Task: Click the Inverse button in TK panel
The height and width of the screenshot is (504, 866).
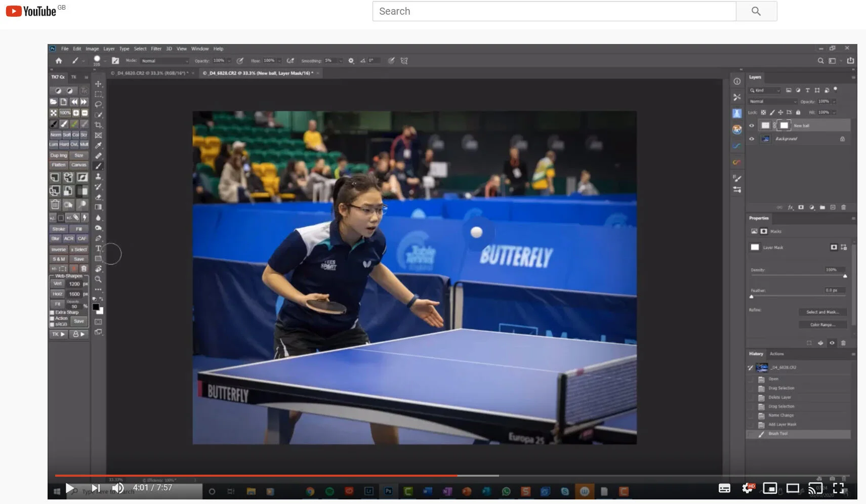Action: (59, 249)
